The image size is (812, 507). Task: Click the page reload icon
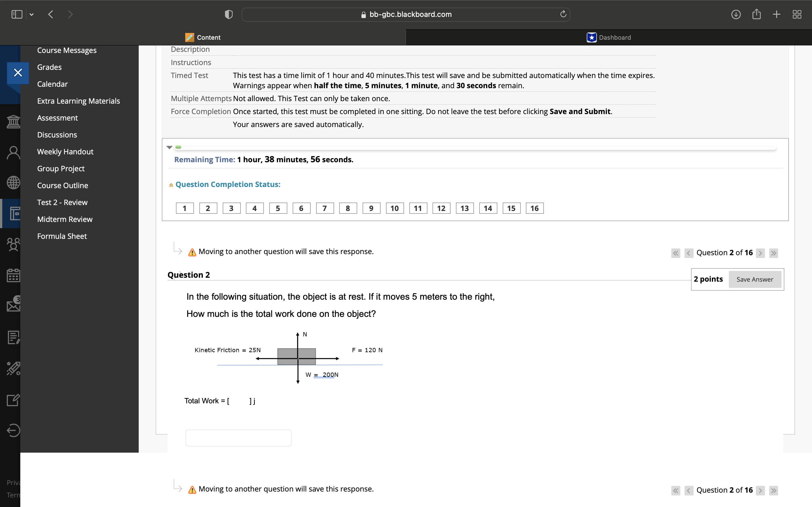tap(563, 14)
